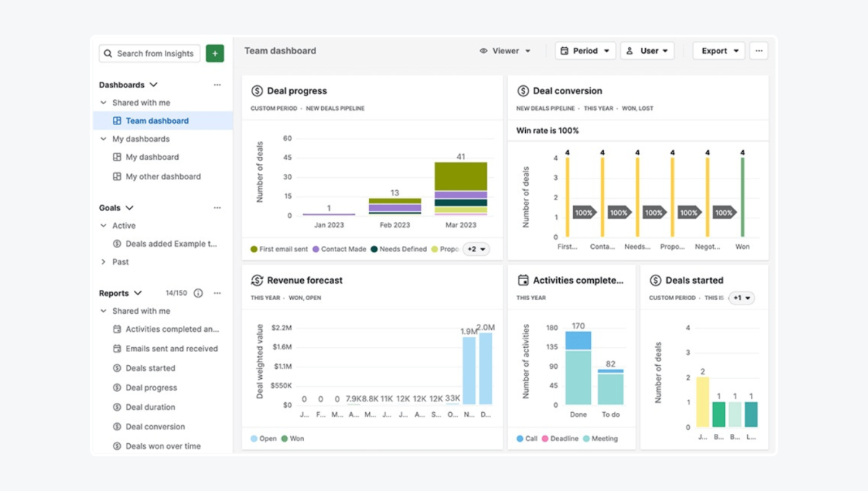Click the Dashboards section three-dot menu
Screen dimensions: 868x491
pos(217,85)
